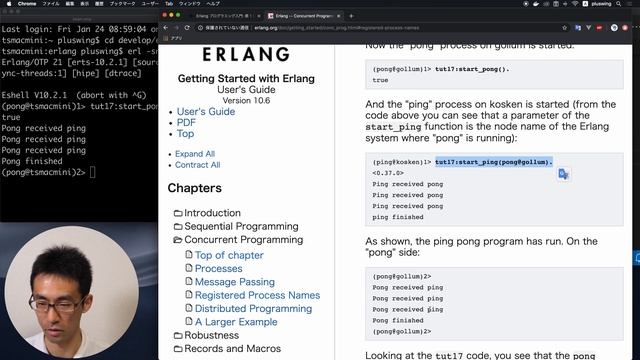
Task: Open macOS Spotlight search icon
Action: 619,4
